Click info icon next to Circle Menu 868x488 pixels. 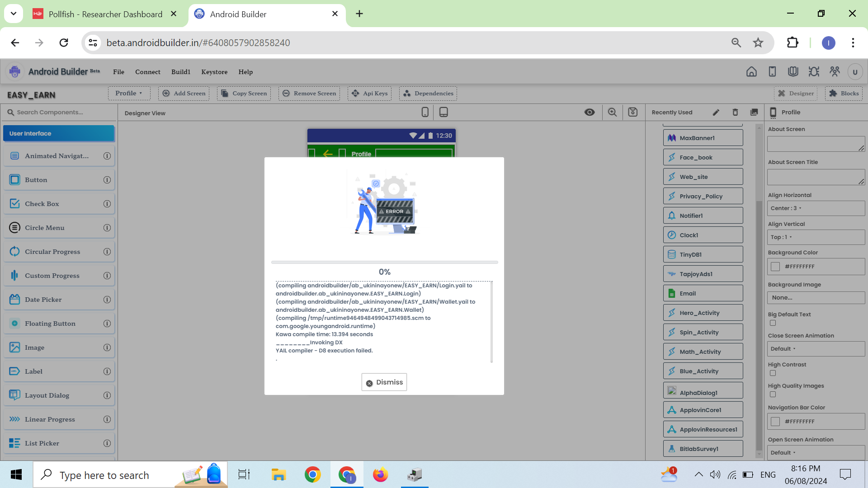107,228
